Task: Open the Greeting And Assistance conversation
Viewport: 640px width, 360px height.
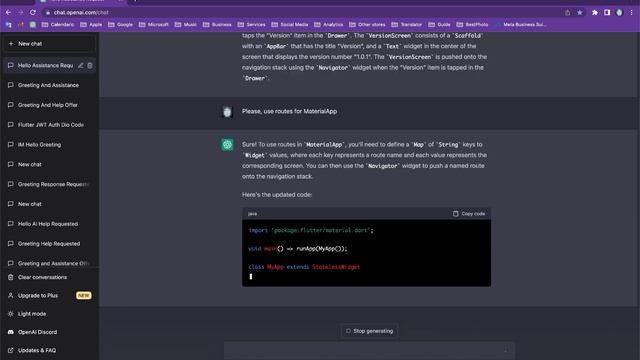Action: click(49, 85)
